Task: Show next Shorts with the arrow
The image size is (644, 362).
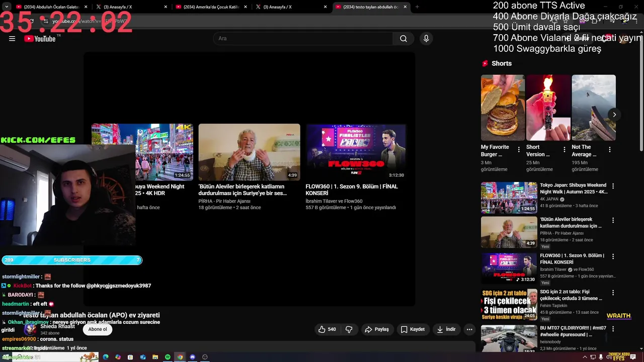Action: (614, 115)
